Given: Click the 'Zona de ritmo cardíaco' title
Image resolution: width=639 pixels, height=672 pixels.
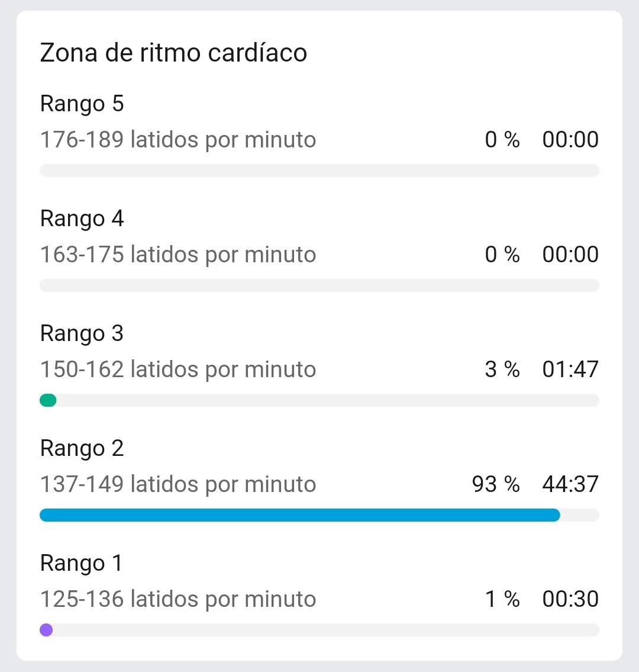Looking at the screenshot, I should [173, 53].
